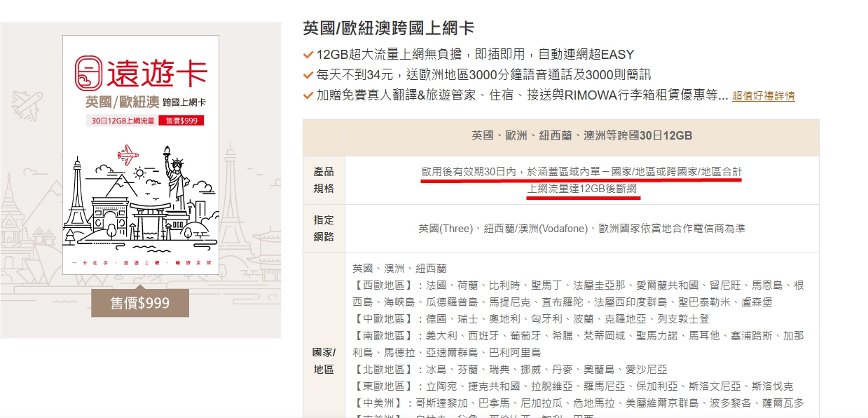Click the checkmark icon beside 每天不到34元
This screenshot has height=418, width=868.
(x=308, y=74)
